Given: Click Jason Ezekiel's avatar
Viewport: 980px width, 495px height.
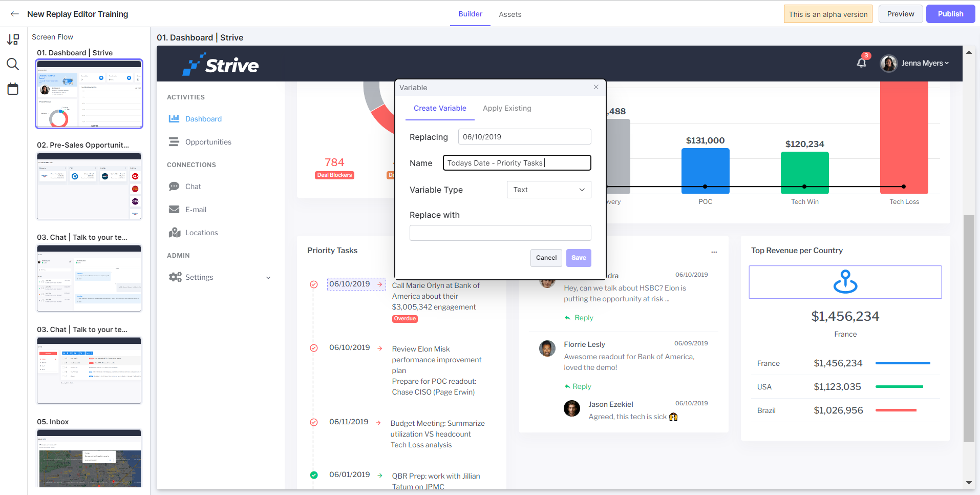Looking at the screenshot, I should click(x=572, y=408).
